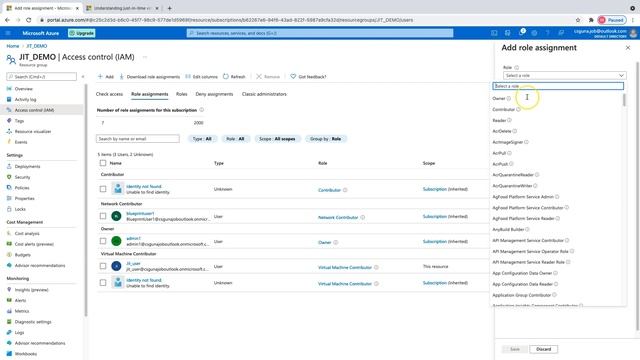
Task: Click Got feedback? heart link
Action: click(x=308, y=76)
